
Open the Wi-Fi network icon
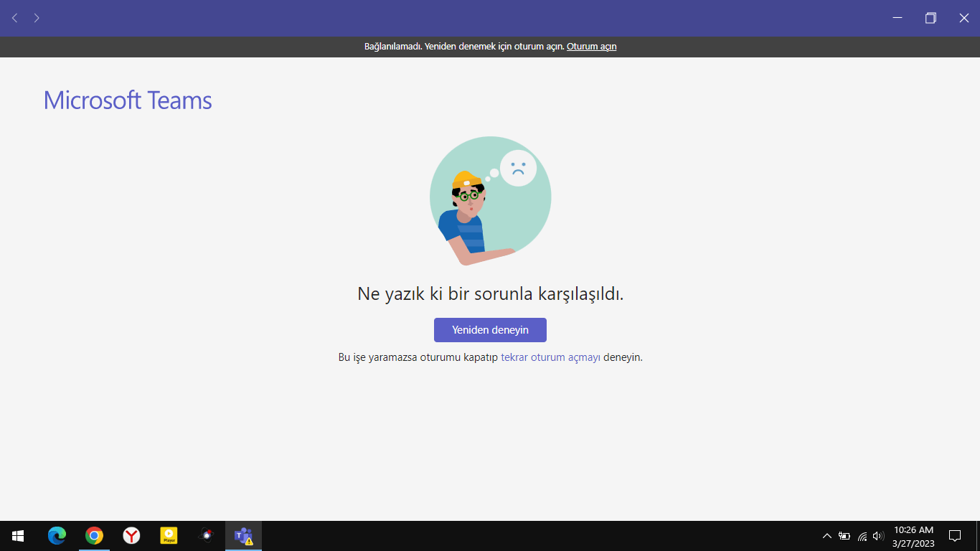click(862, 536)
